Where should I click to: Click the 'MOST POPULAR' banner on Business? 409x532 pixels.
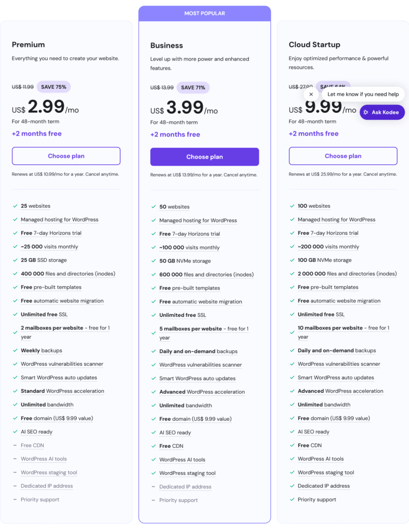[204, 14]
